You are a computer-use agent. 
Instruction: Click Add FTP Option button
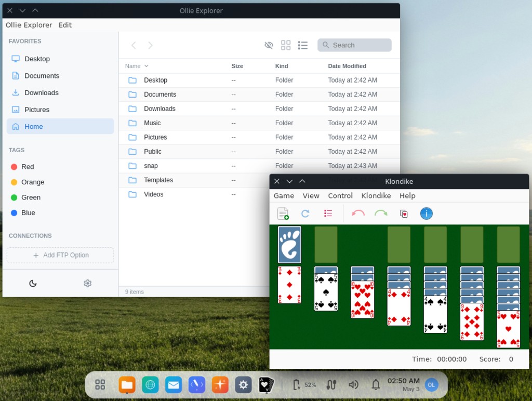(x=60, y=255)
